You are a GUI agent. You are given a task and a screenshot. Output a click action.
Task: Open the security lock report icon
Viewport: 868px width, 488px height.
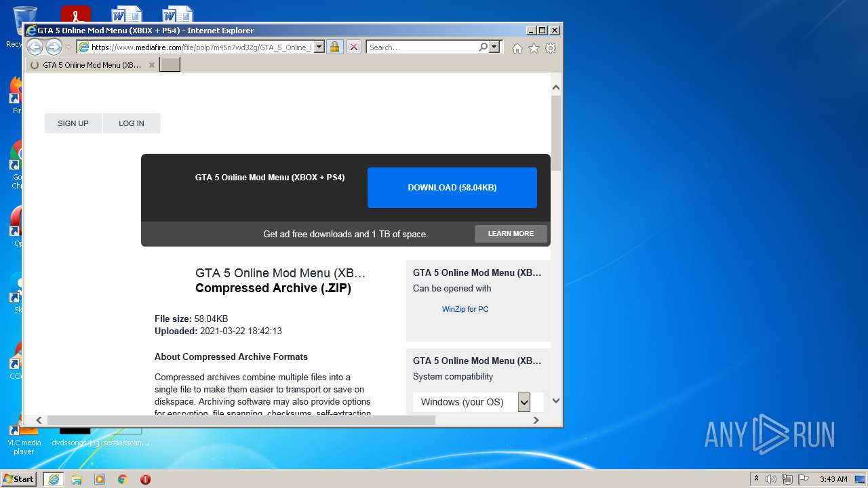(334, 47)
